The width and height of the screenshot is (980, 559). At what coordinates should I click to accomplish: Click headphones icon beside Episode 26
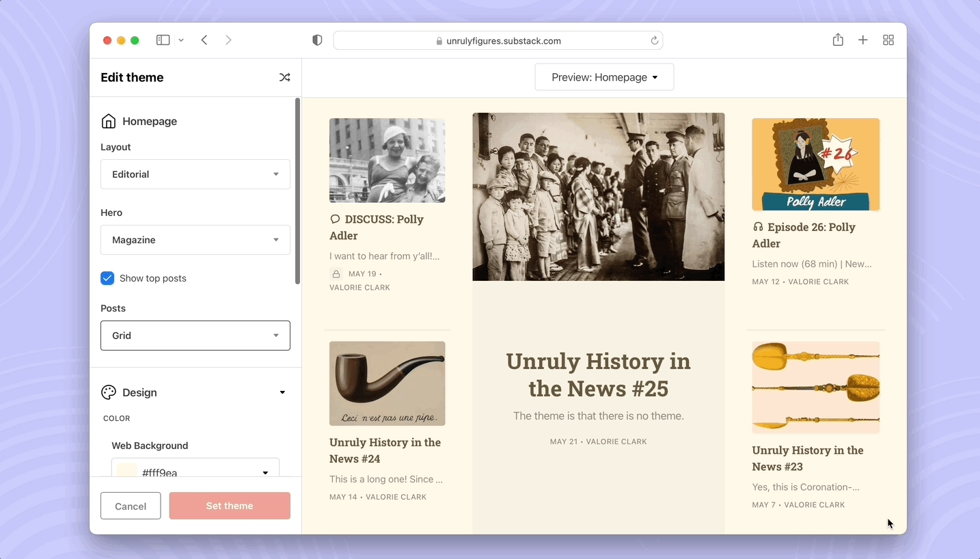[758, 227]
